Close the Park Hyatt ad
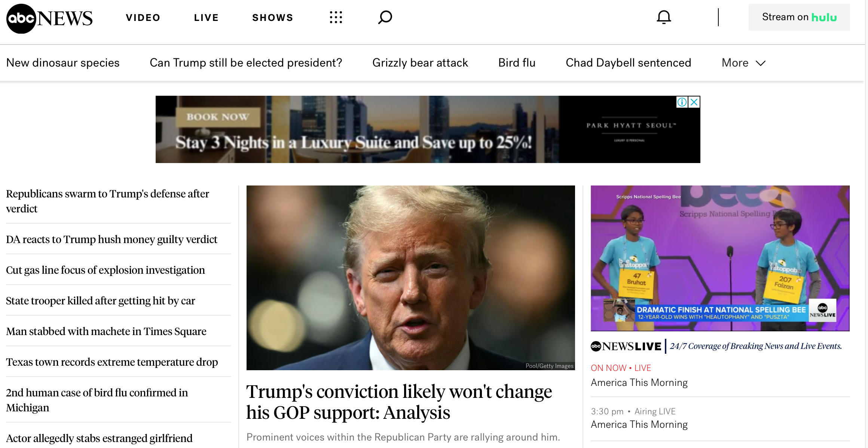 pos(694,102)
